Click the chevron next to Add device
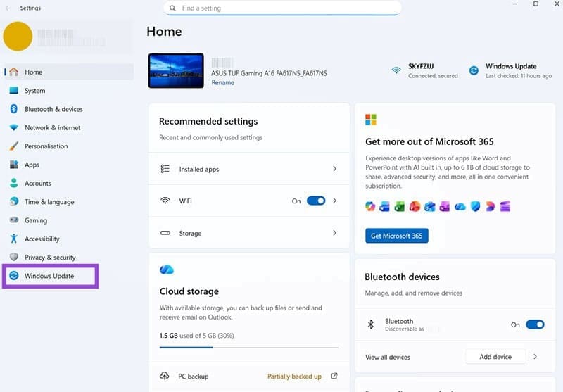This screenshot has width=563, height=392. (x=536, y=357)
